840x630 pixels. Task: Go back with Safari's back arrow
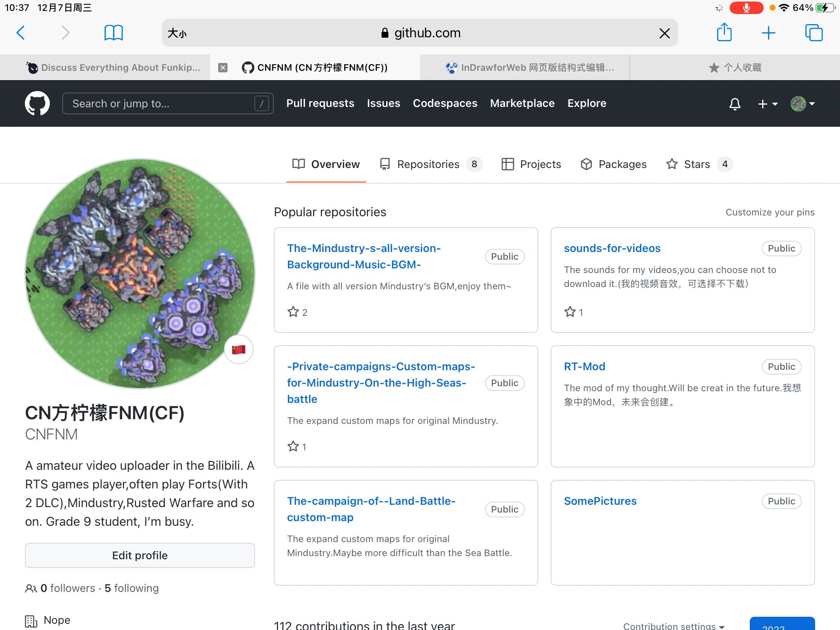pyautogui.click(x=21, y=33)
